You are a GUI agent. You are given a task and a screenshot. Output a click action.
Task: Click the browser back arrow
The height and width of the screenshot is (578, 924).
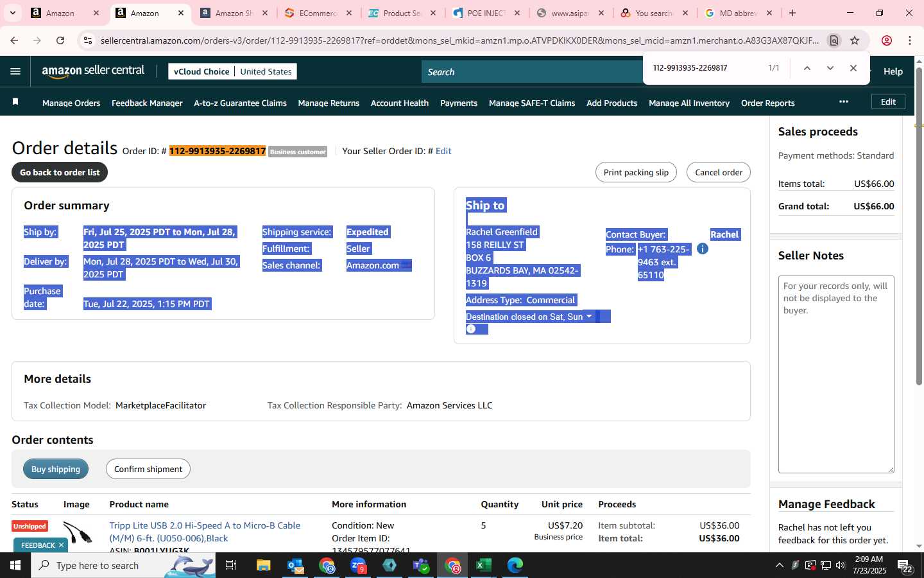[14, 40]
